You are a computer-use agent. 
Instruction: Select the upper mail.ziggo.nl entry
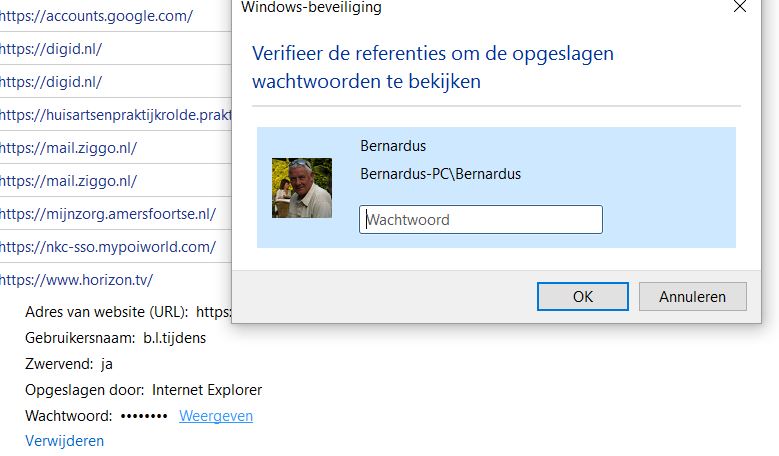pos(68,148)
